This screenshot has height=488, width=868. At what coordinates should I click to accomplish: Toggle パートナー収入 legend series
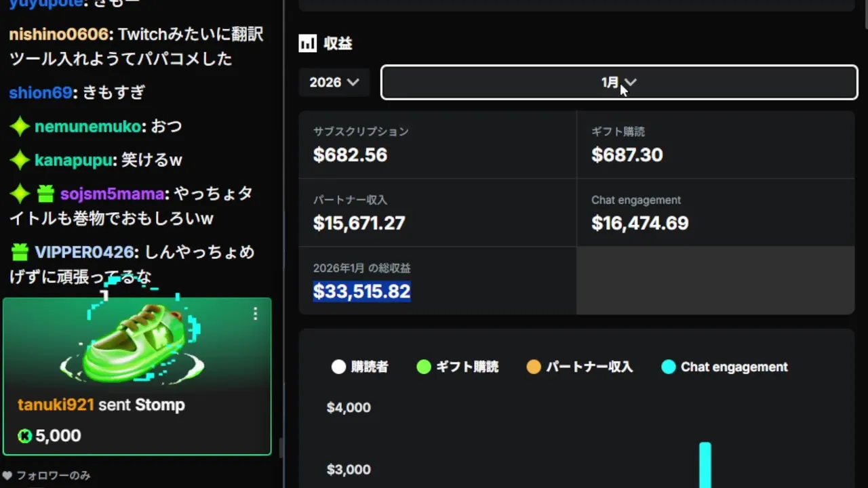coord(534,367)
